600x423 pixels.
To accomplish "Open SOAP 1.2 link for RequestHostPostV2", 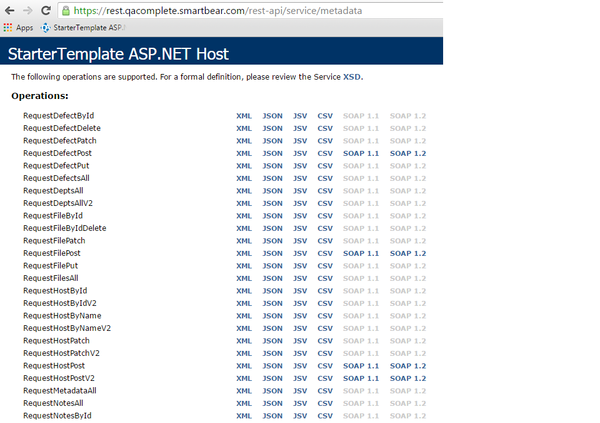I will click(x=408, y=379).
